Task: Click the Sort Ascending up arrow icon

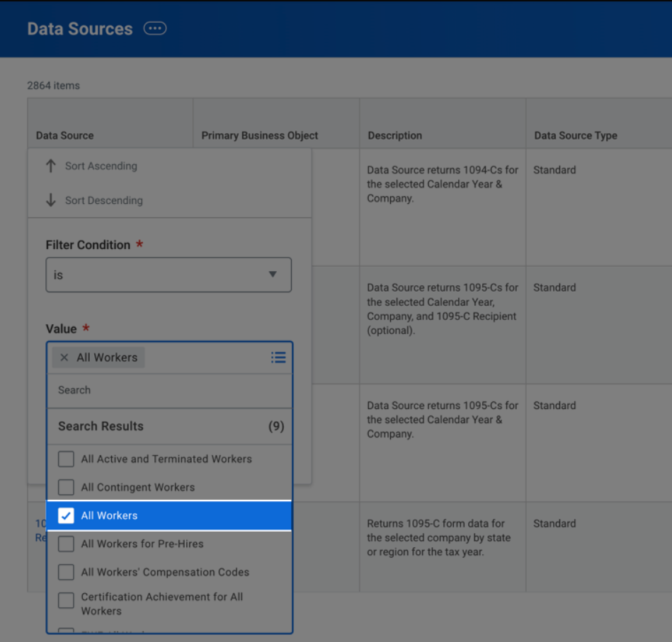Action: click(50, 166)
